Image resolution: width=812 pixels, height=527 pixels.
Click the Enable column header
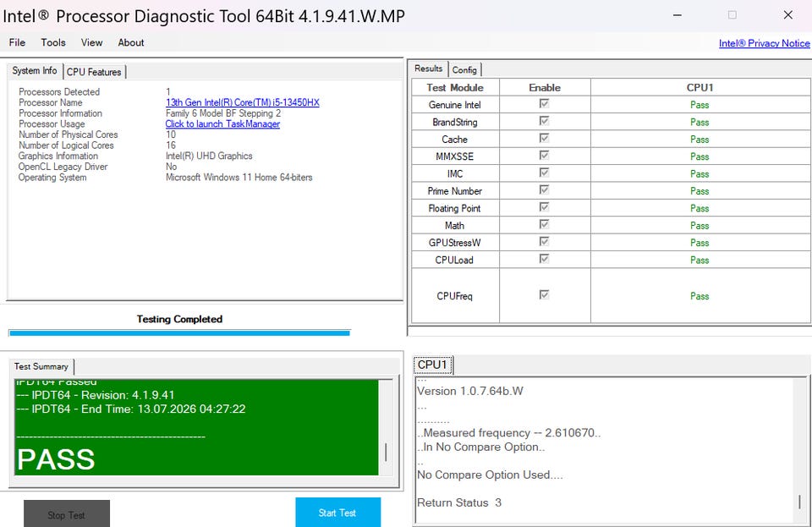point(545,87)
